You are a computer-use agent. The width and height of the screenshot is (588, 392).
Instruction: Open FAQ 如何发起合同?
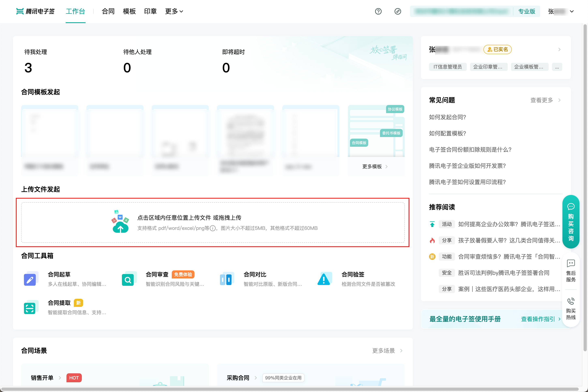tap(447, 117)
